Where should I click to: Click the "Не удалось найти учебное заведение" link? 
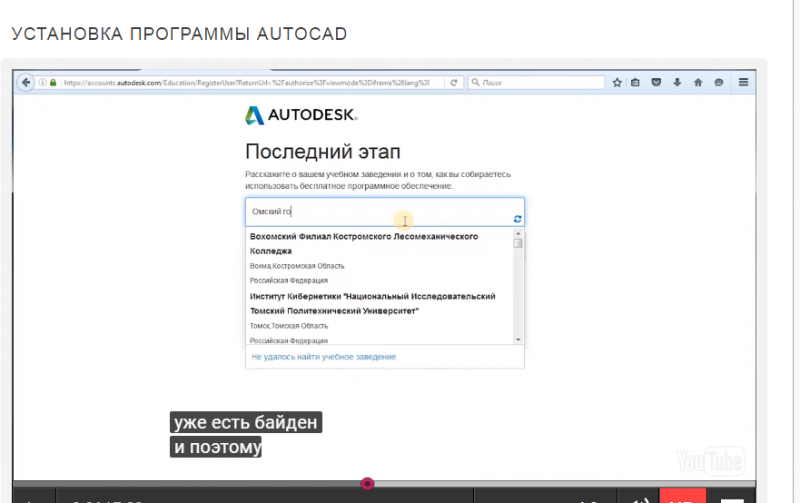[x=323, y=357]
